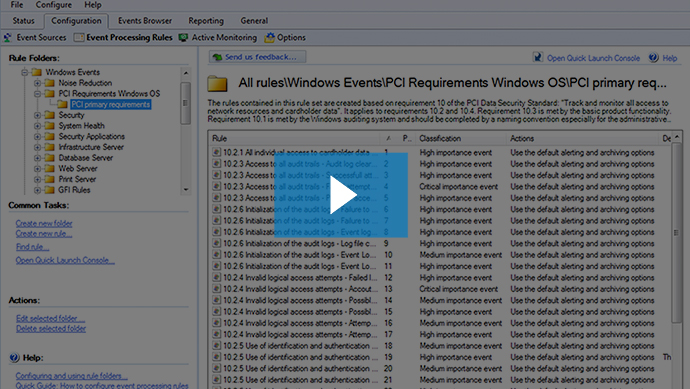Open the Configure menu

coord(54,5)
